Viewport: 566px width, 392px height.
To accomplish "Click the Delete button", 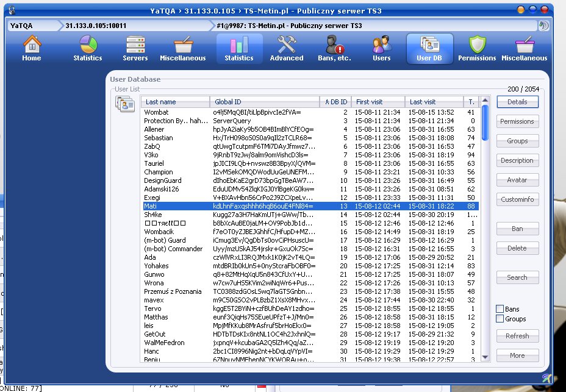I will click(x=518, y=248).
